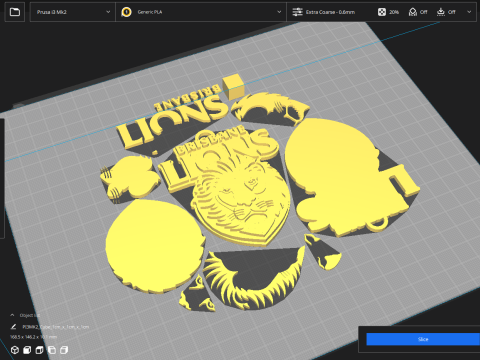This screenshot has width=480, height=360.
Task: Collapse the Object list panel
Action: [x=12, y=315]
